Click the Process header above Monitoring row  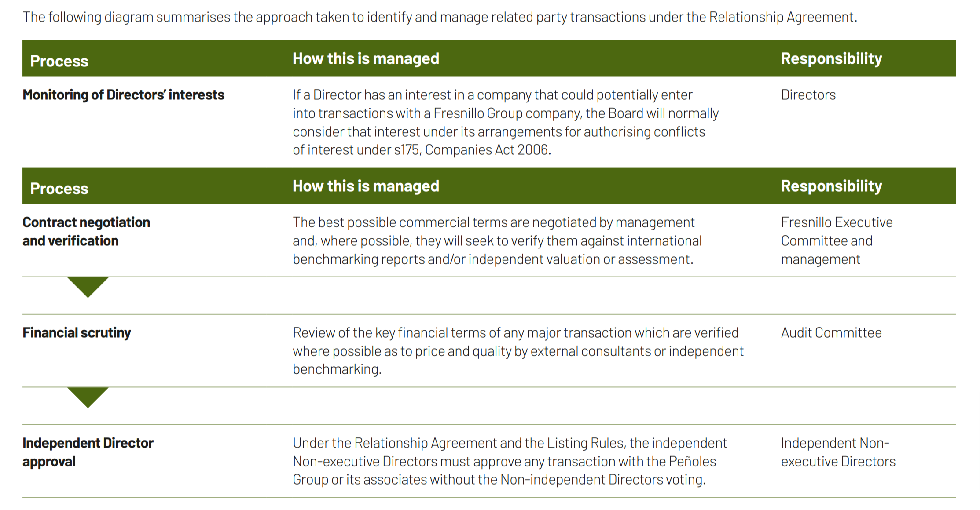pos(59,61)
